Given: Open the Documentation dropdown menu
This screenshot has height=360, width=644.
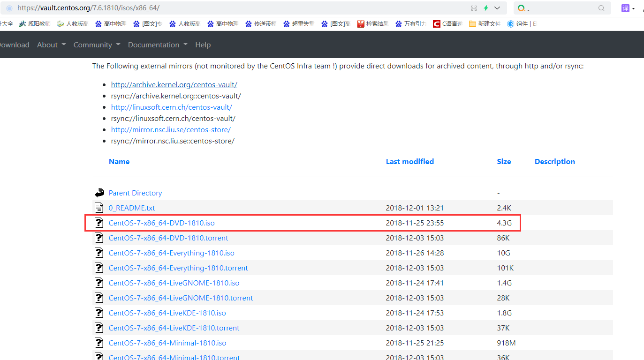Looking at the screenshot, I should [x=158, y=45].
